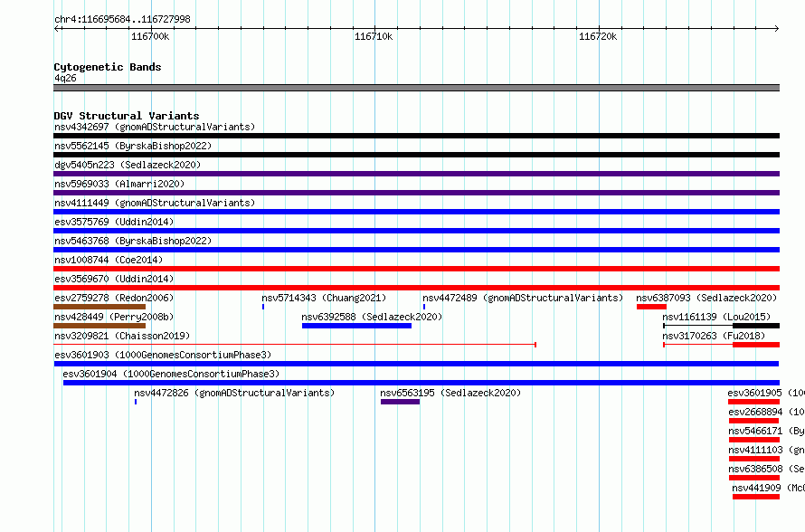Click the black bar under nsv1161139

tap(756, 326)
